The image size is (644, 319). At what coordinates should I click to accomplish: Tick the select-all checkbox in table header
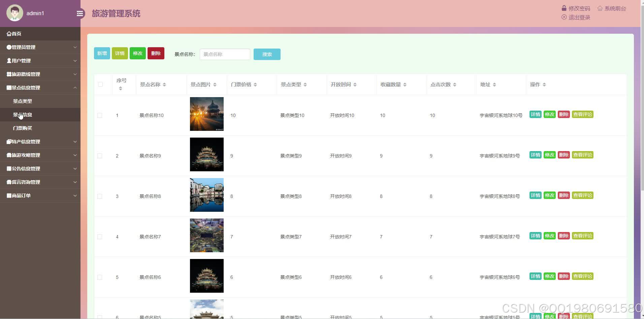(100, 84)
